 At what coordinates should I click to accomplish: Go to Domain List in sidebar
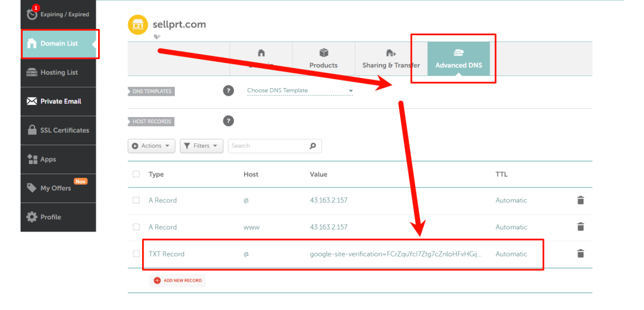58,43
